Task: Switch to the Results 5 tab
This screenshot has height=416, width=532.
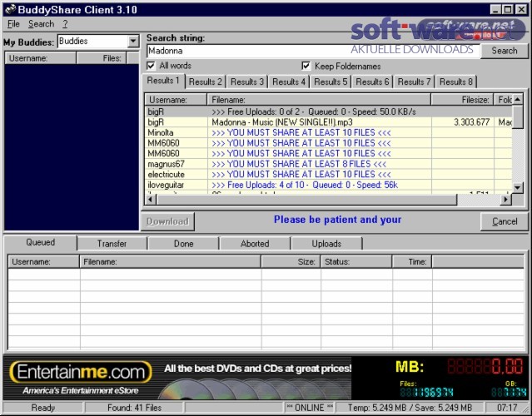Action: 331,82
